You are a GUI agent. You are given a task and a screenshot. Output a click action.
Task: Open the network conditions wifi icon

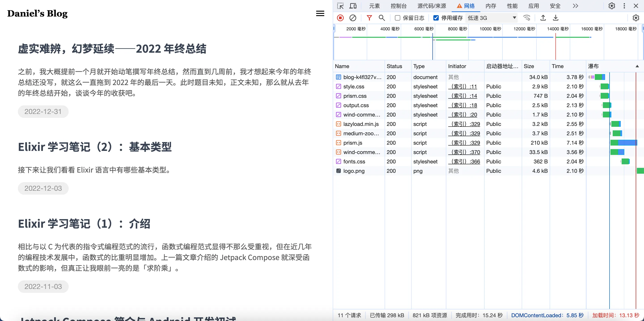tap(527, 18)
